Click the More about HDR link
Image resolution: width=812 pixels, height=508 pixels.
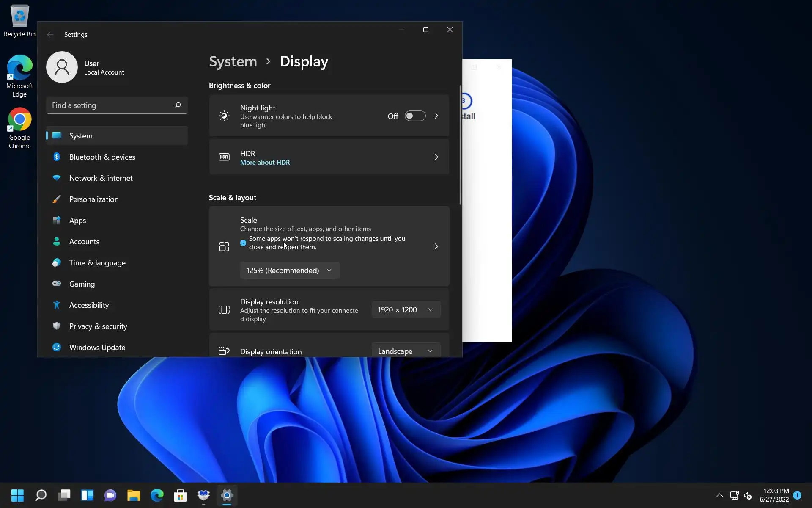coord(265,163)
